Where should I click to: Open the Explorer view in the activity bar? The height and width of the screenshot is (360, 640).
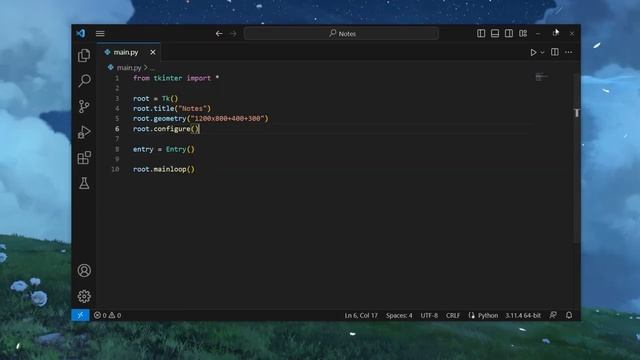coord(84,56)
